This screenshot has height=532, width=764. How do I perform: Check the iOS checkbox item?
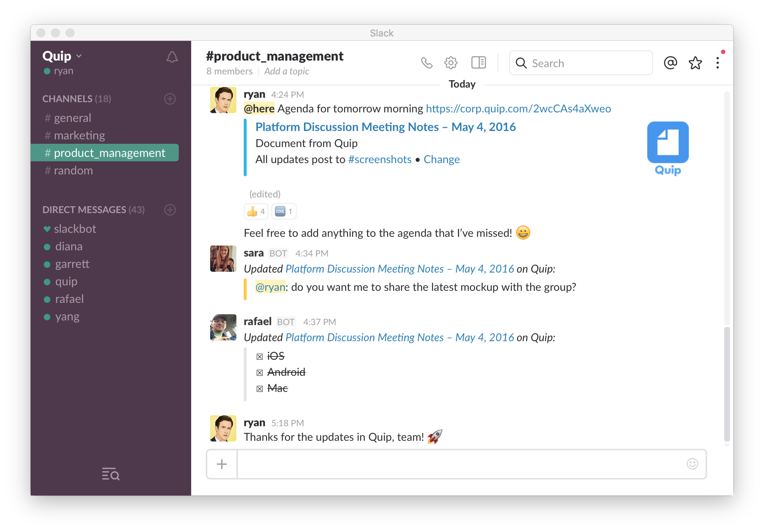tap(259, 356)
